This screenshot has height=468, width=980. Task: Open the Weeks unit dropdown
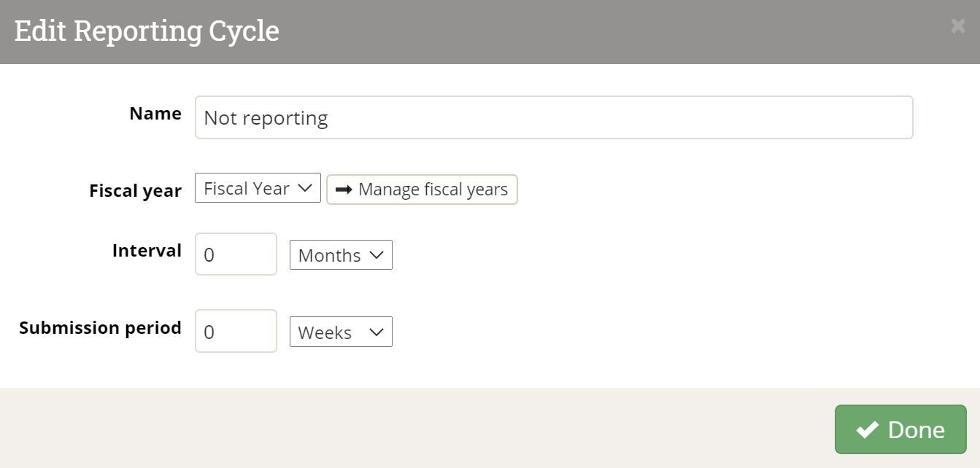[340, 332]
